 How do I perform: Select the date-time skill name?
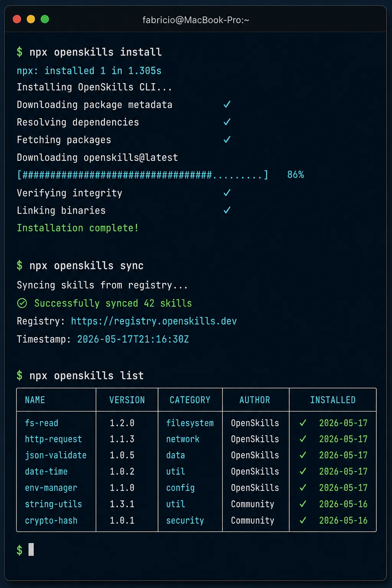pos(46,472)
